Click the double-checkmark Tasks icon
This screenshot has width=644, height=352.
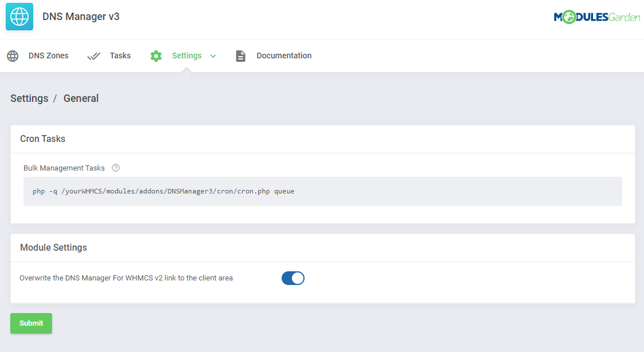(94, 56)
